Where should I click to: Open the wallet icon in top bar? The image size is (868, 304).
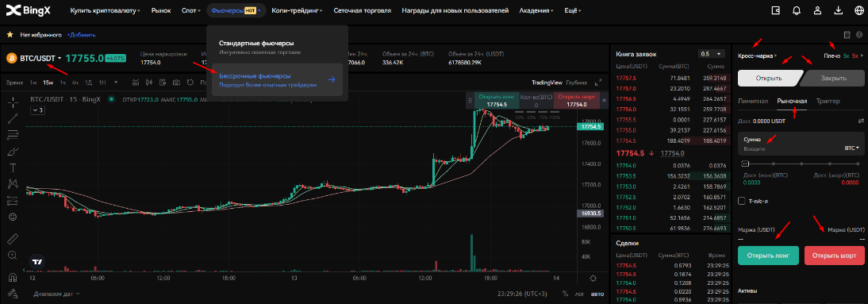coord(775,10)
